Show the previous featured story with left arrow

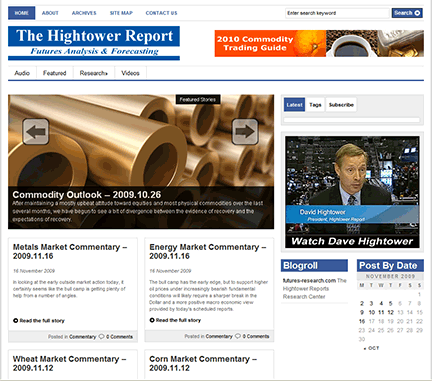36,132
